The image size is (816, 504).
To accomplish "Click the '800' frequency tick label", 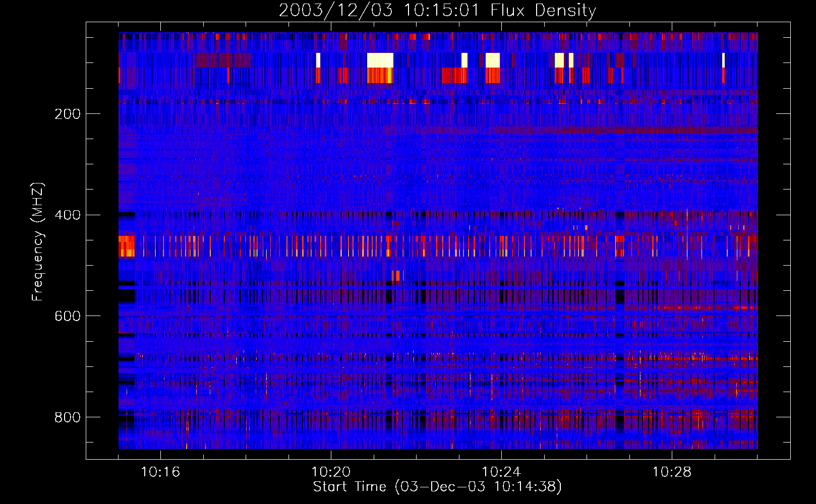I will click(x=68, y=417).
